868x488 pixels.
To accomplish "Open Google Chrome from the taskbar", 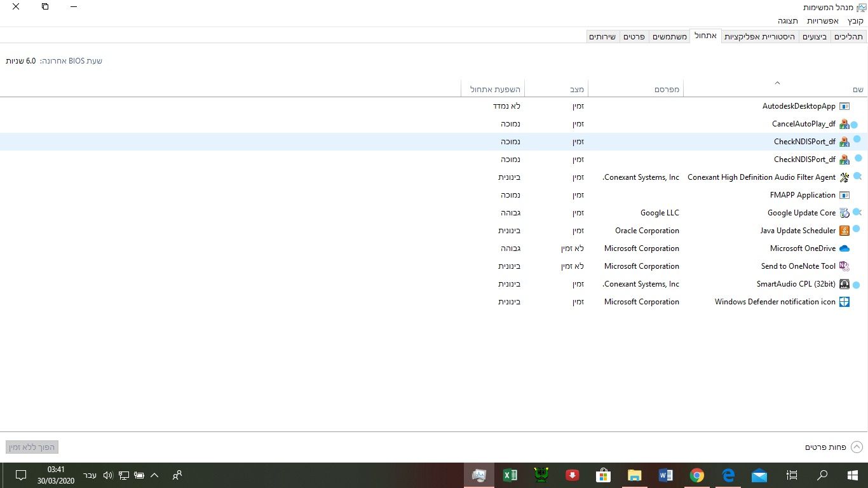I will point(697,475).
